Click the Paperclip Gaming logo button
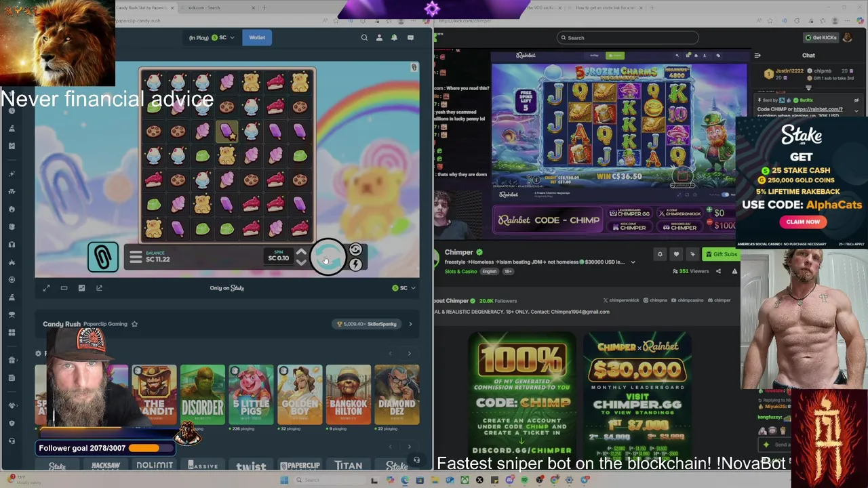This screenshot has width=868, height=488. point(103,257)
